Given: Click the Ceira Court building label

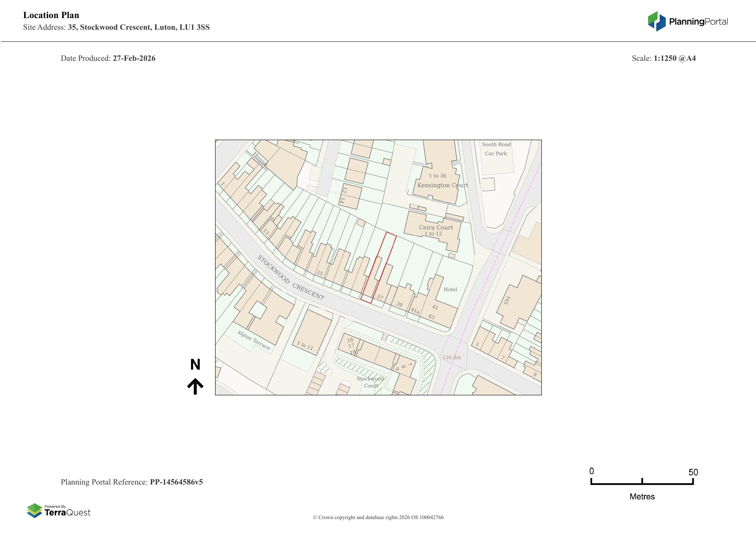Looking at the screenshot, I should click(436, 228).
